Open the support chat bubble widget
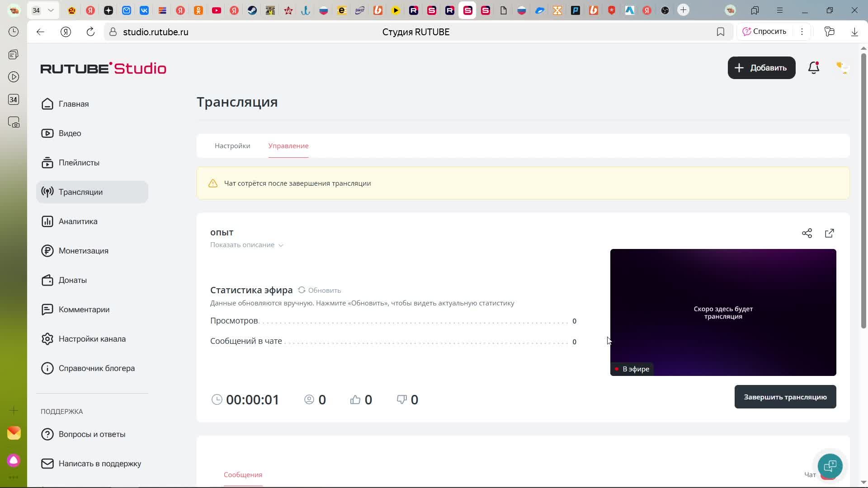 click(830, 465)
